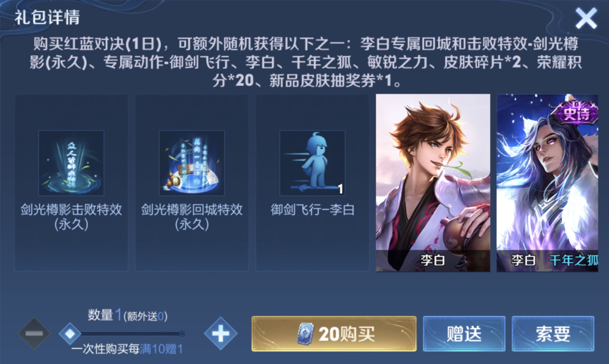Click the 满10赠1 promotion text

[161, 349]
